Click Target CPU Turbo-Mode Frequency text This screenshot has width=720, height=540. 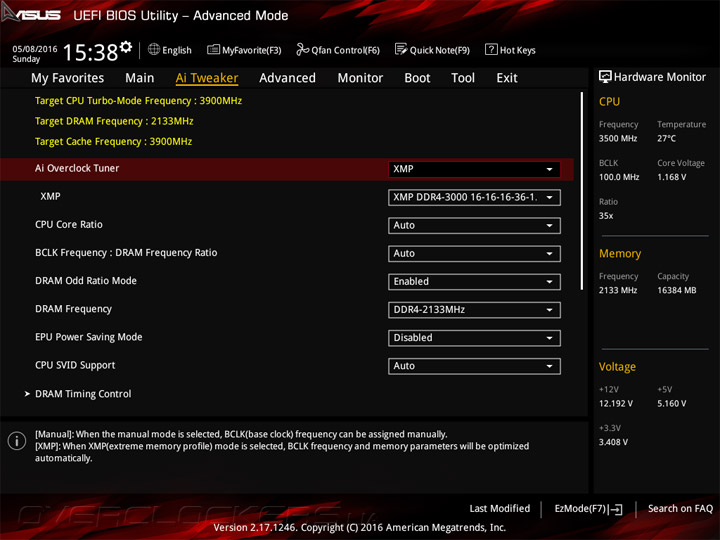coord(138,101)
